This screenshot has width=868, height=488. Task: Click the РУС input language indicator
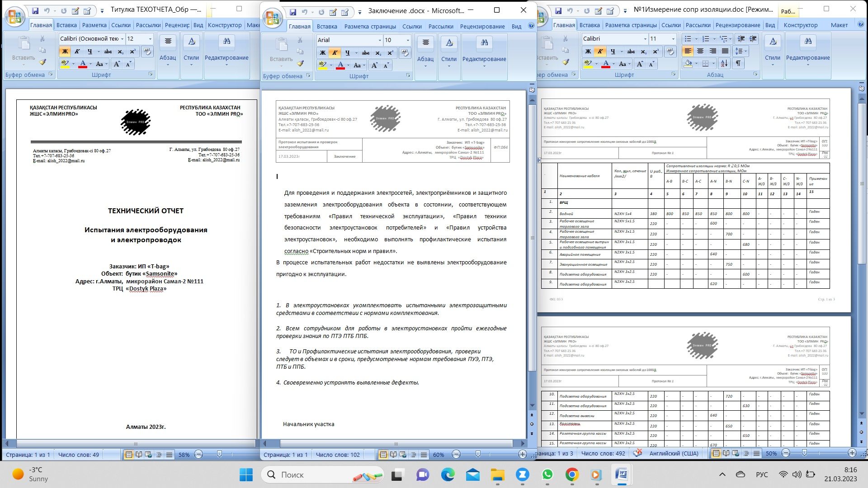pyautogui.click(x=762, y=474)
